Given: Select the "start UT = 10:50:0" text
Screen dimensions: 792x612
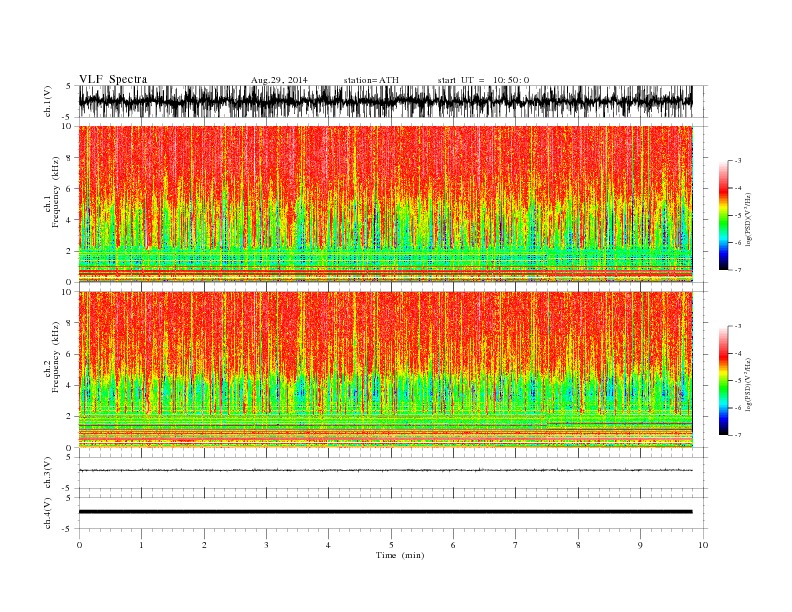Looking at the screenshot, I should tap(483, 80).
